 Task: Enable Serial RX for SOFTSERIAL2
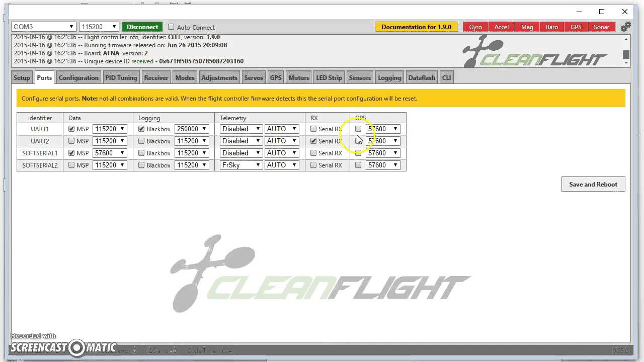[x=313, y=165]
